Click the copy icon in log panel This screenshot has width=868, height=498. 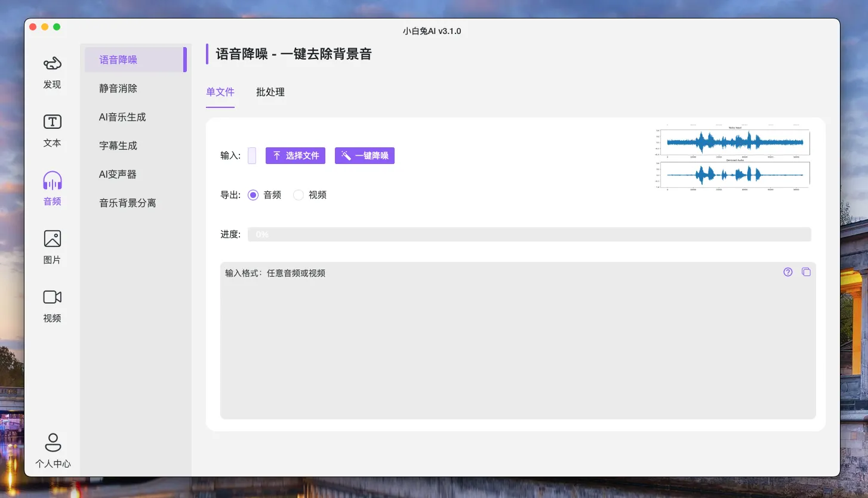click(806, 272)
